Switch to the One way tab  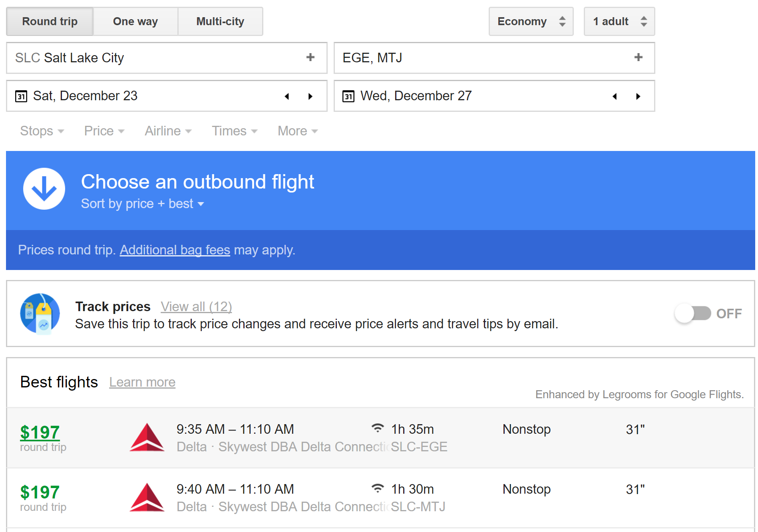tap(135, 22)
